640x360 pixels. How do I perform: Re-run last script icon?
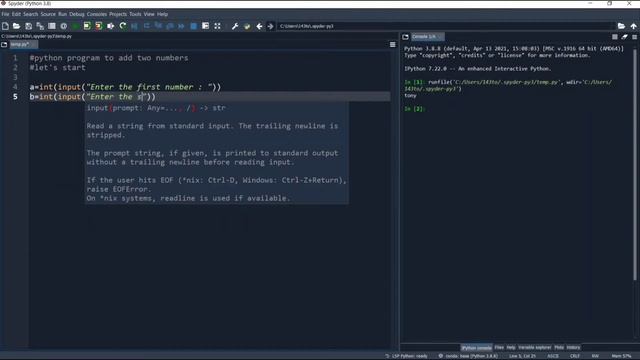tap(122, 26)
